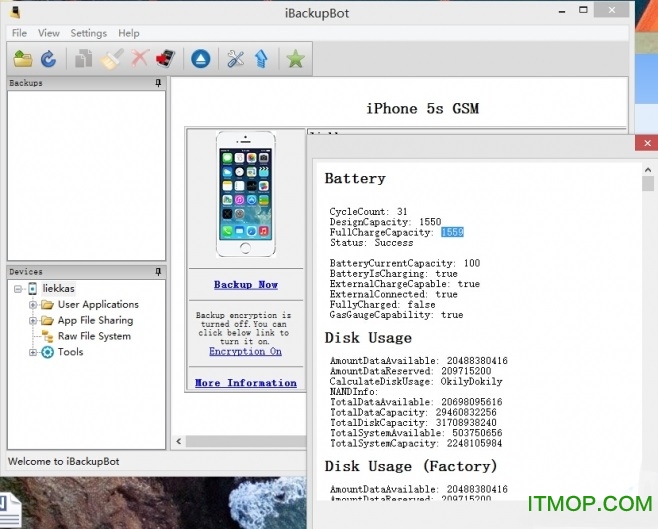
Task: Click the Battery section heading
Action: pyautogui.click(x=355, y=179)
